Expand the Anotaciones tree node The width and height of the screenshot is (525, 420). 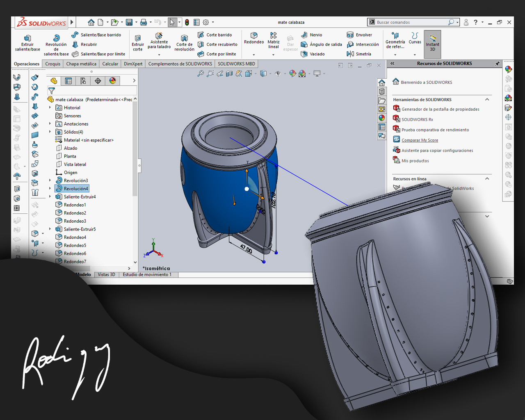[50, 124]
